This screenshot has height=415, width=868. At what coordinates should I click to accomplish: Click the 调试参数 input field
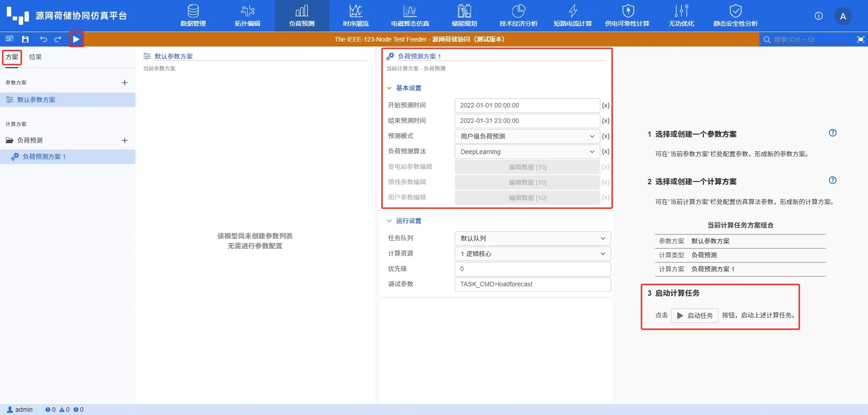pos(533,284)
